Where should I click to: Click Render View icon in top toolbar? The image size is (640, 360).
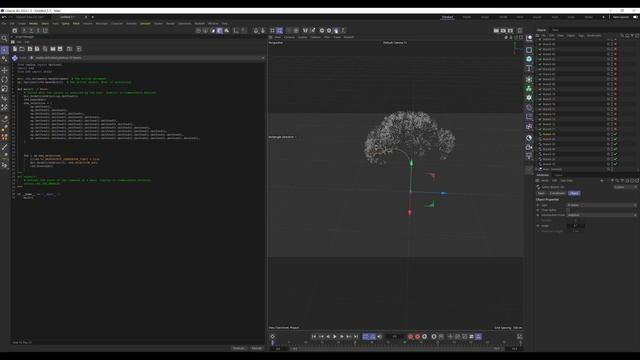[496, 31]
